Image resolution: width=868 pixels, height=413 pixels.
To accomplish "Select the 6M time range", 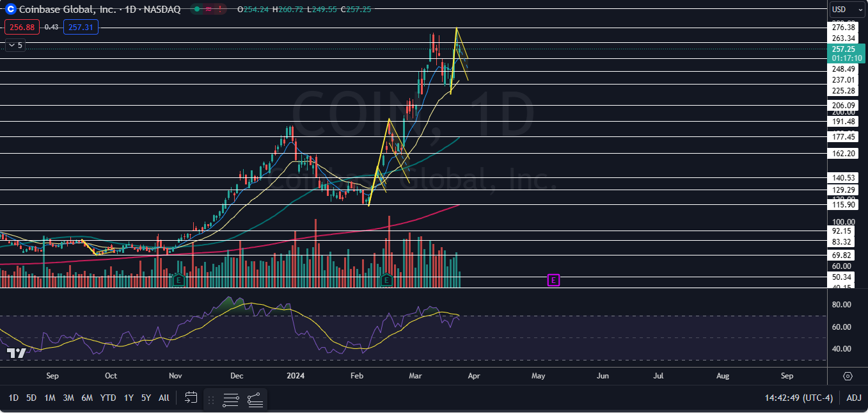I will click(x=87, y=398).
